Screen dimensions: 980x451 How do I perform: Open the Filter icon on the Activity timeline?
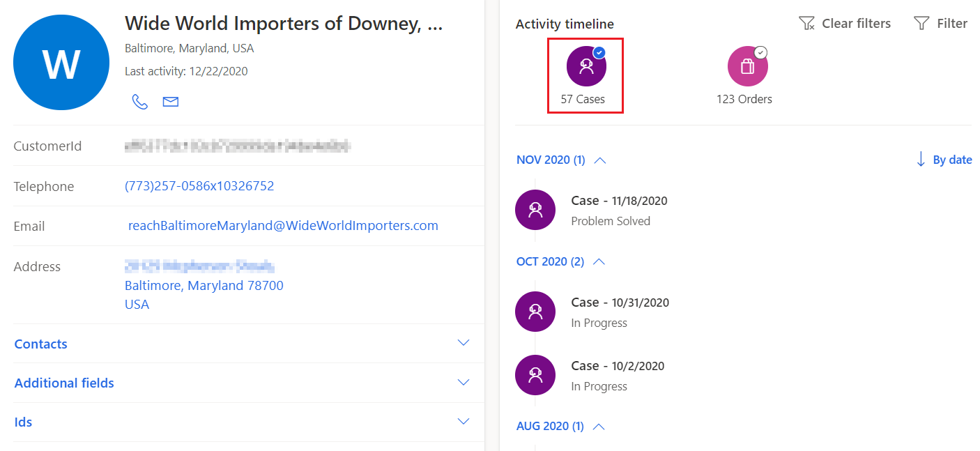point(921,23)
